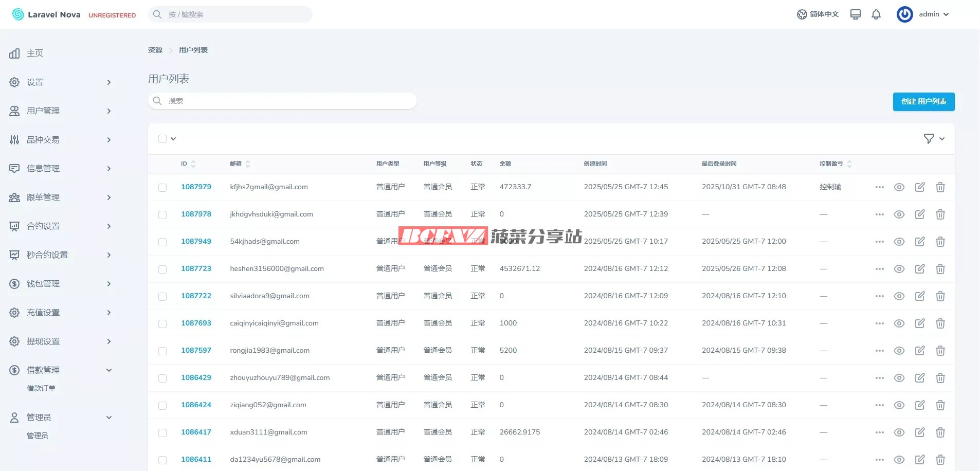
Task: Open the theme monitor icon in header
Action: coord(856,14)
